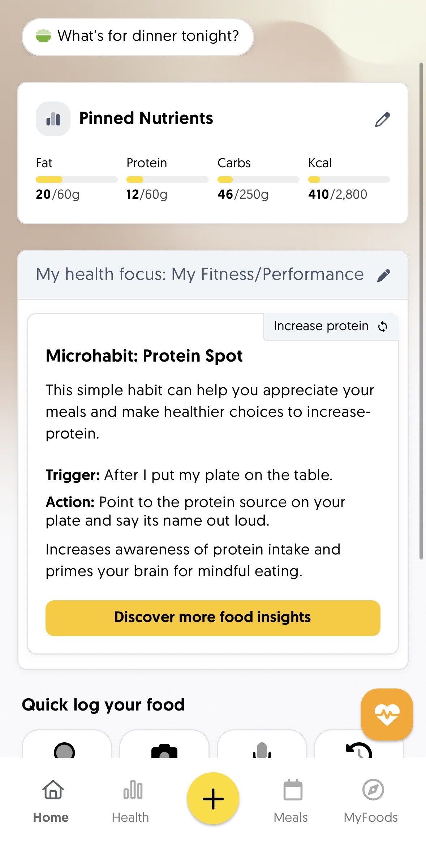Viewport: 426px width, 868px height.
Task: Tap the Kcal progress bar
Action: pos(349,180)
